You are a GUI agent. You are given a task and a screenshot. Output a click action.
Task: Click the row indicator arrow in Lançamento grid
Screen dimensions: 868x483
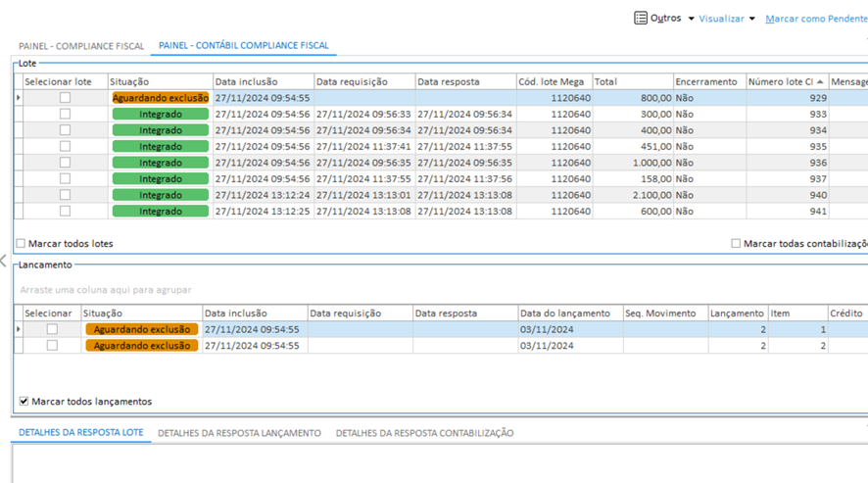click(19, 329)
